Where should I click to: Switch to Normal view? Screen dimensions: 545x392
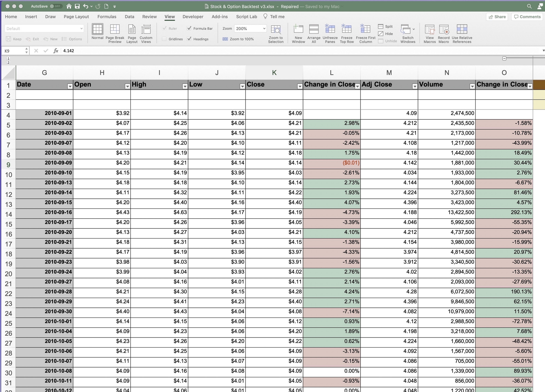(x=97, y=32)
